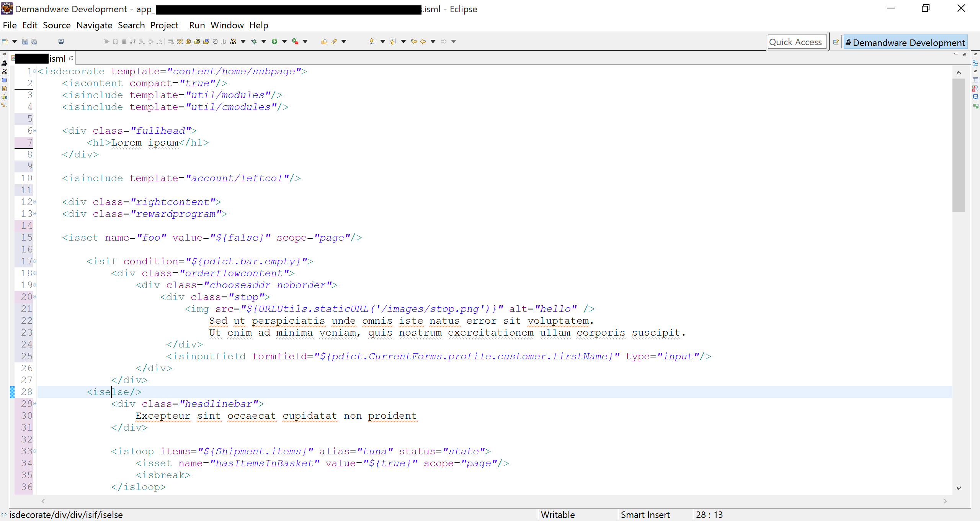Toggle fold marker on line 1 isdecorate
This screenshot has height=521, width=980.
(x=35, y=71)
